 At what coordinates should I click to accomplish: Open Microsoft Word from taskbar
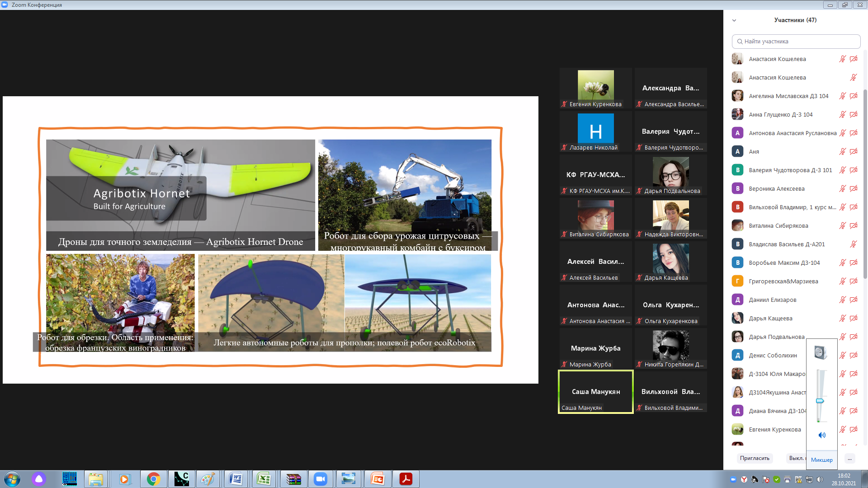(x=236, y=479)
